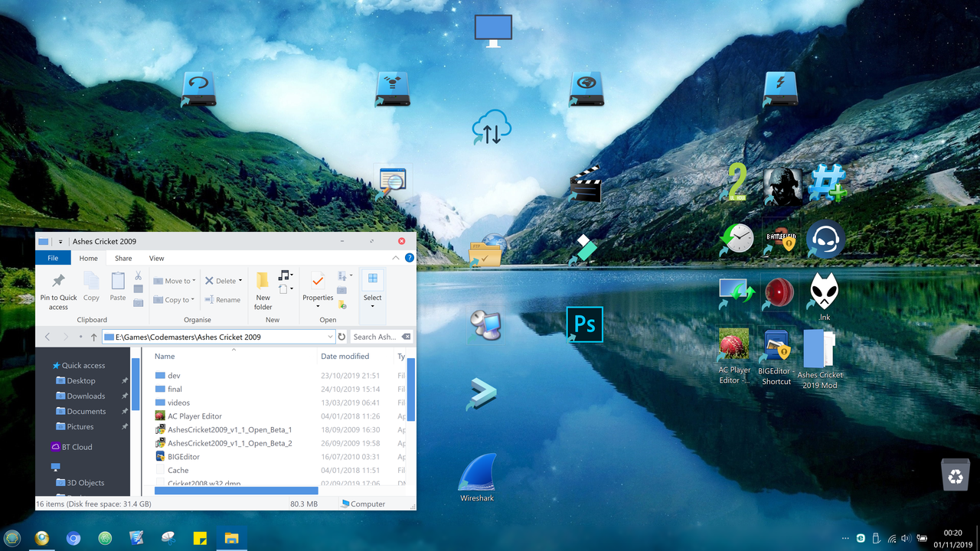Click the Explorer help question mark icon
Image resolution: width=980 pixels, height=551 pixels.
pos(410,258)
